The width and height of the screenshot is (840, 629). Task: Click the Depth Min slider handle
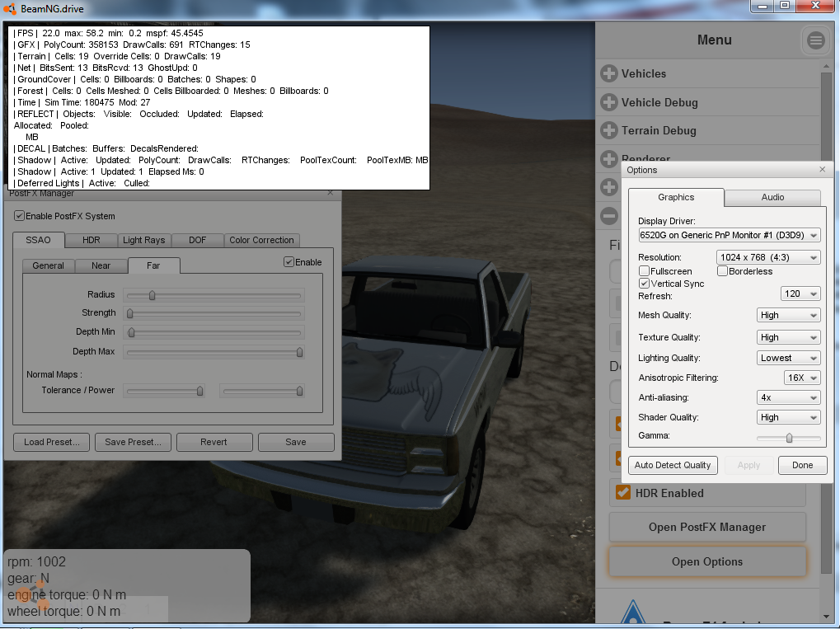click(x=131, y=333)
